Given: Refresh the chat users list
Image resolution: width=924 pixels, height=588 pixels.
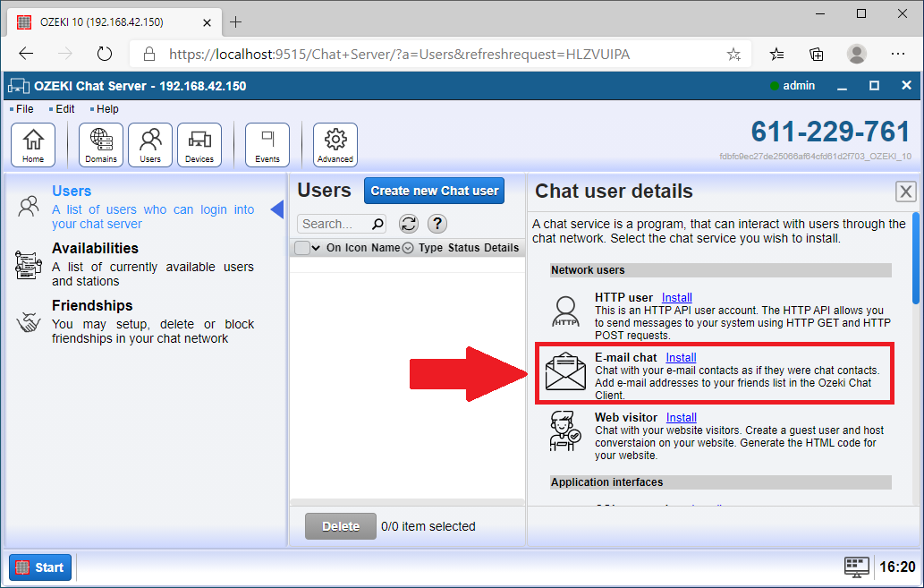Looking at the screenshot, I should (x=408, y=224).
